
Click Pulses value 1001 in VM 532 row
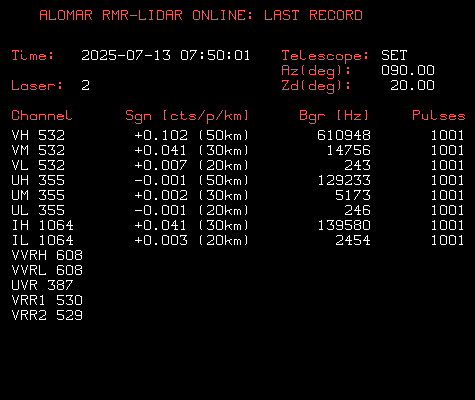(x=447, y=150)
